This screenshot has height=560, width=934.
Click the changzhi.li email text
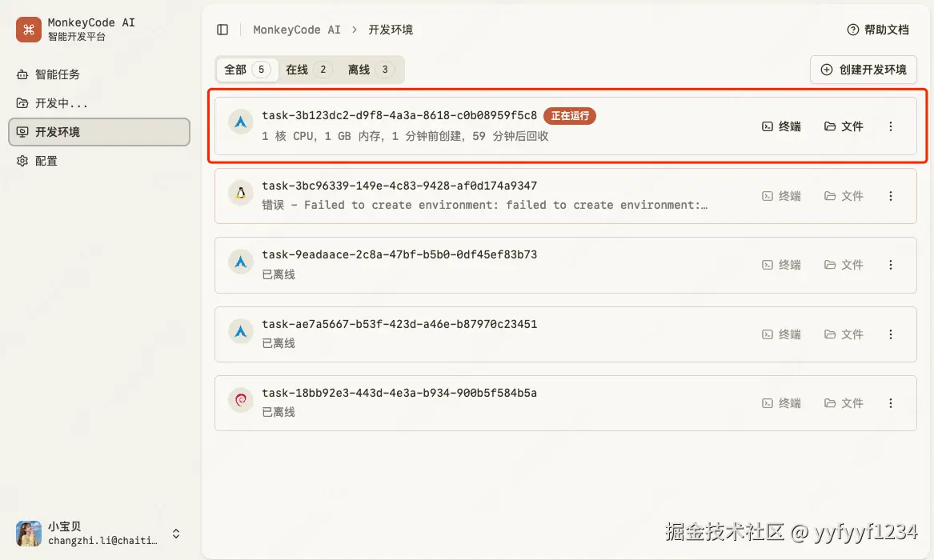coord(102,540)
